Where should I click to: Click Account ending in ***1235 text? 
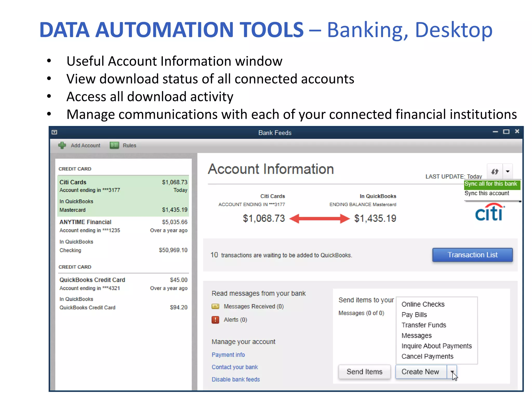click(90, 230)
